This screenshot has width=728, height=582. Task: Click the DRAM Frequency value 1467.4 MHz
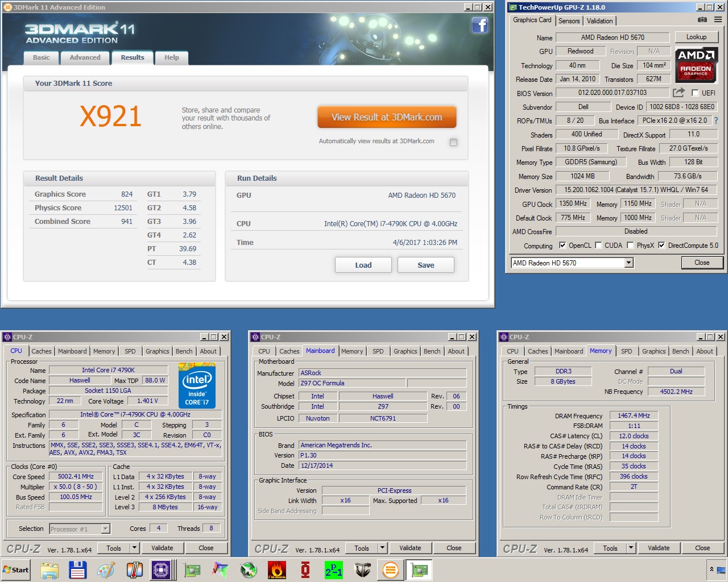634,415
